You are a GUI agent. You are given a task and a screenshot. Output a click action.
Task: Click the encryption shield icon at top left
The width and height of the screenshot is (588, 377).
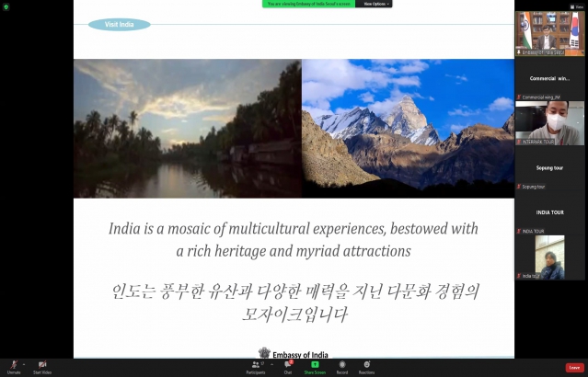pos(6,7)
